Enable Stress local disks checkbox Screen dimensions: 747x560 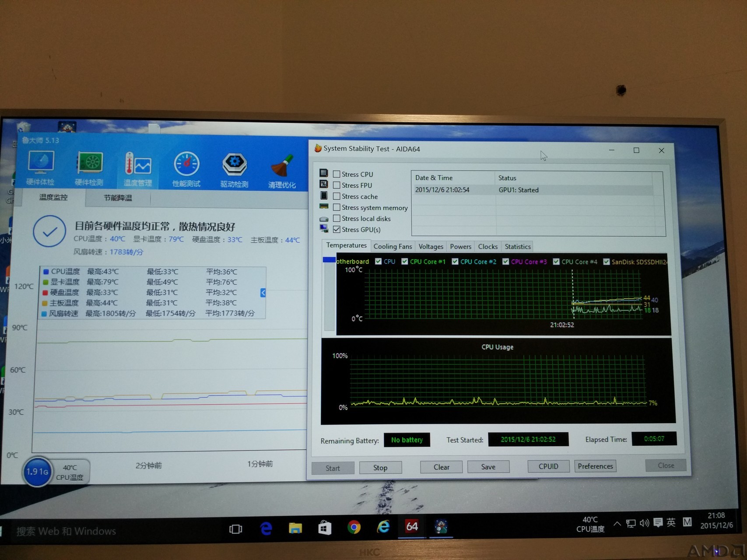click(337, 218)
